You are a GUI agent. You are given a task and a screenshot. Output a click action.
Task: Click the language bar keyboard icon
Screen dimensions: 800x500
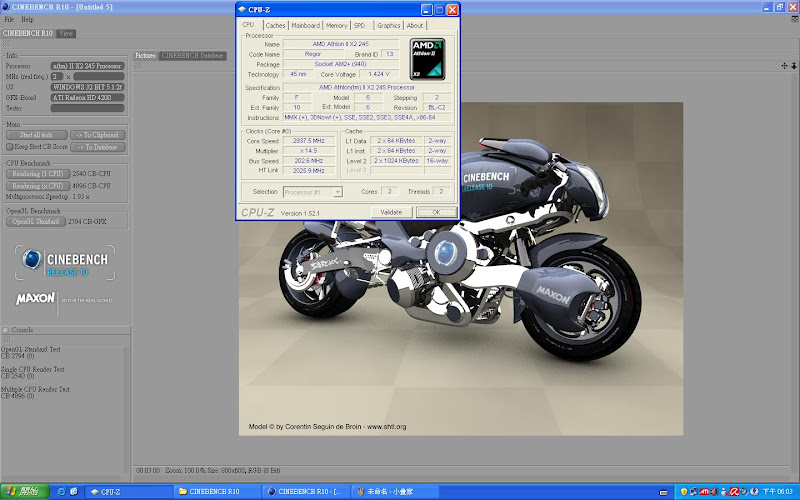click(x=663, y=492)
